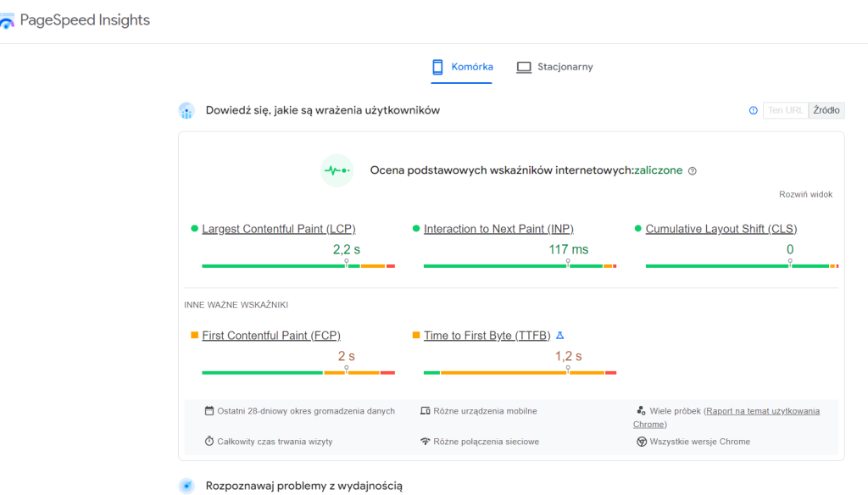Screen dimensions: 868x495
Task: Click the CLS value 0
Action: pyautogui.click(x=790, y=250)
